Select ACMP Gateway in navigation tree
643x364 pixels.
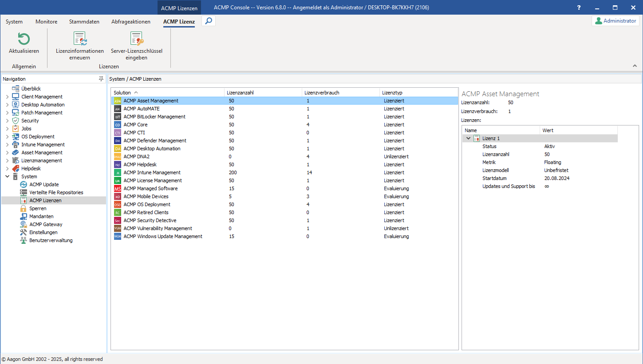(x=46, y=224)
